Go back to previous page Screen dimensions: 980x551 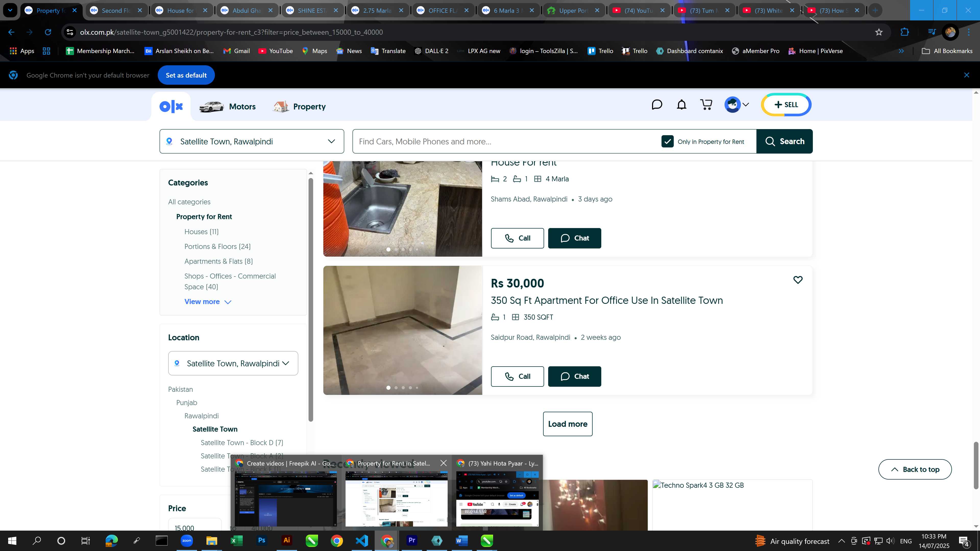[x=11, y=32]
